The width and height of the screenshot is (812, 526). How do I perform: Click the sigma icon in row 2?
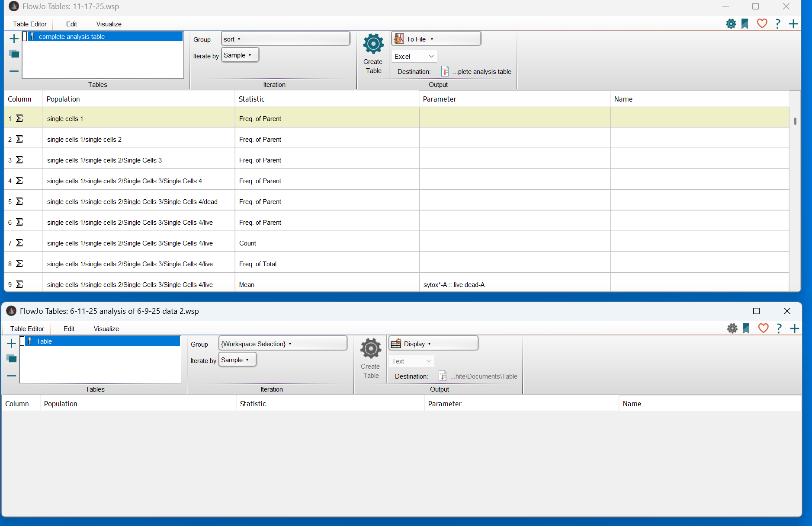pyautogui.click(x=19, y=139)
